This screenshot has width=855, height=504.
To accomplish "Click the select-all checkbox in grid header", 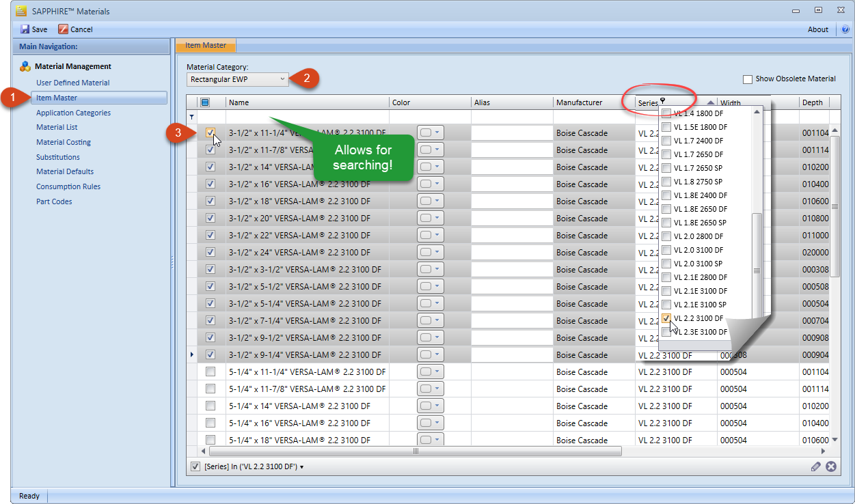I will pyautogui.click(x=205, y=102).
